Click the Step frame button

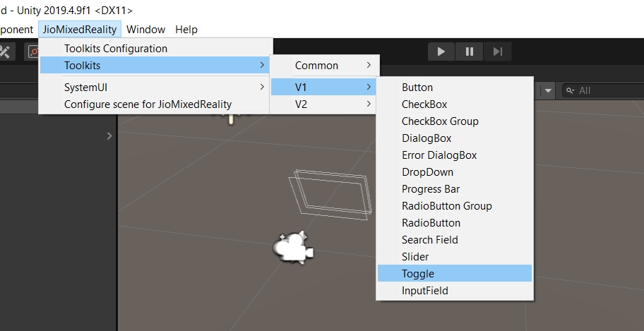(x=497, y=52)
